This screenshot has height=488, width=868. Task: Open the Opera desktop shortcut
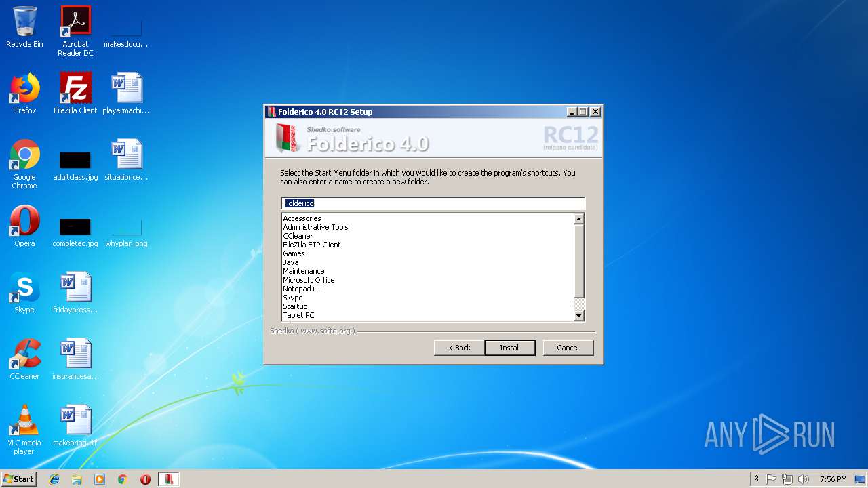tap(24, 226)
